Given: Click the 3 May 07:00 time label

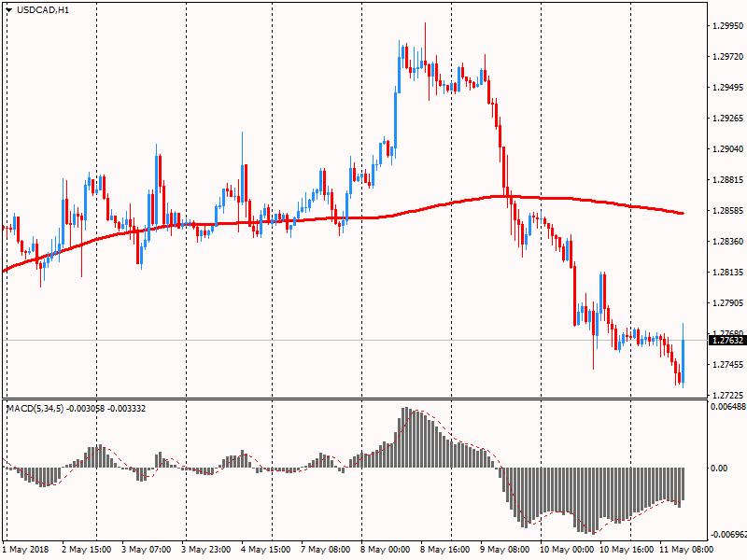Looking at the screenshot, I should click(146, 550).
